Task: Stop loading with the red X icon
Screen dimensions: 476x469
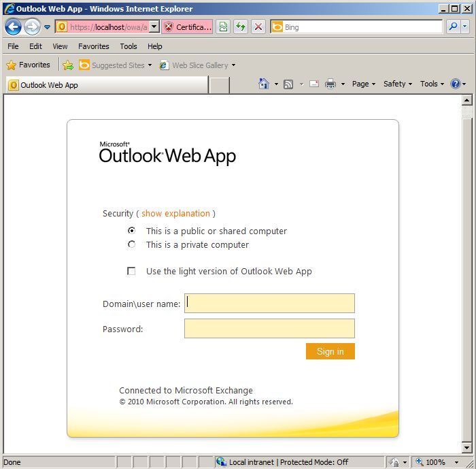Action: coord(258,27)
